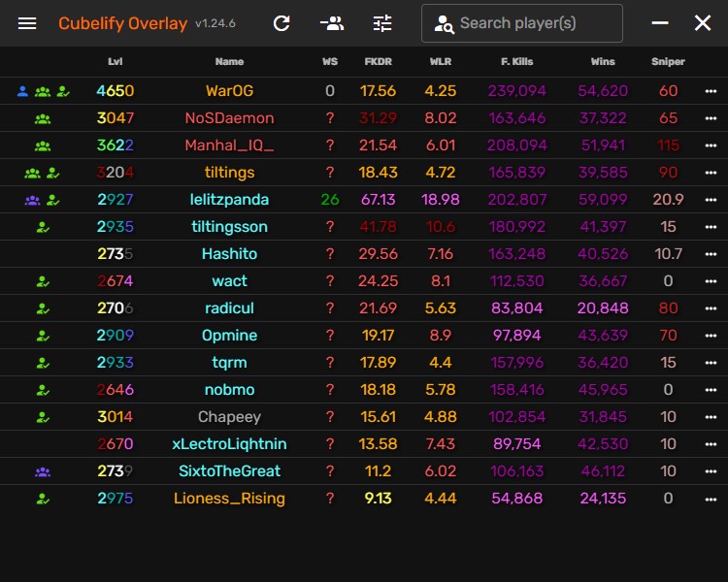
Task: Click wins value 59,099
Action: point(603,200)
